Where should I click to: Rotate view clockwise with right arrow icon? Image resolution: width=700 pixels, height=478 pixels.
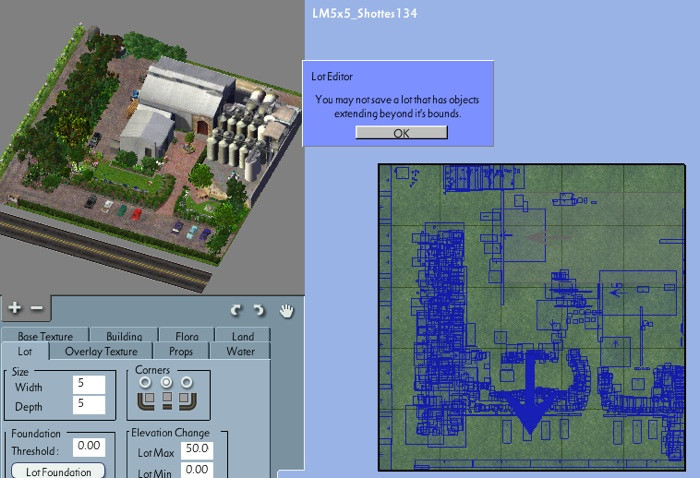(x=259, y=310)
